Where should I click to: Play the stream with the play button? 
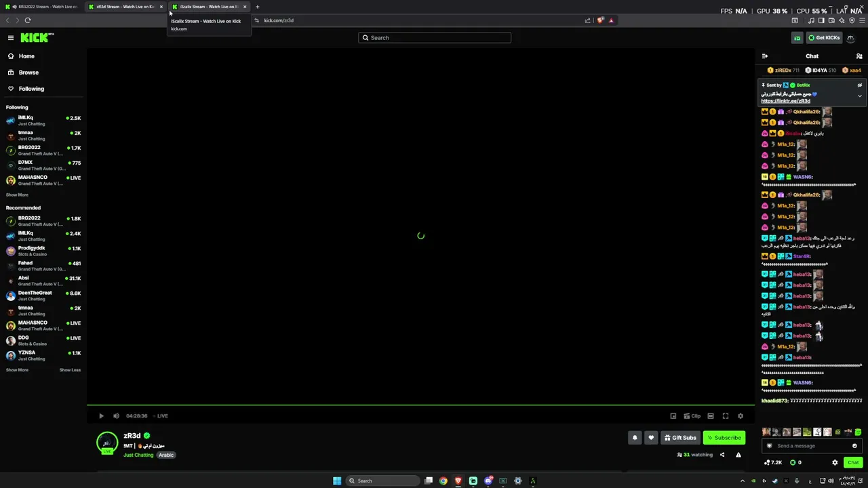[101, 416]
